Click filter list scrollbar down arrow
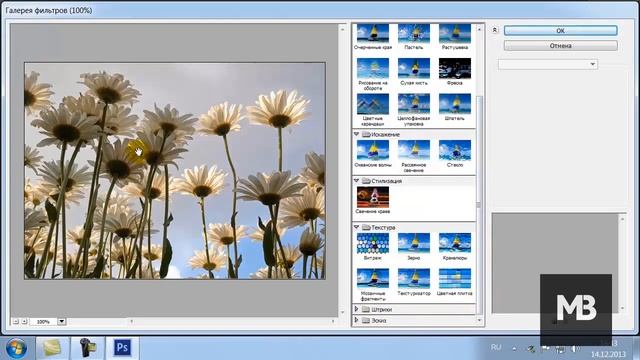Viewport: 640px width, 360px height. 479,320
